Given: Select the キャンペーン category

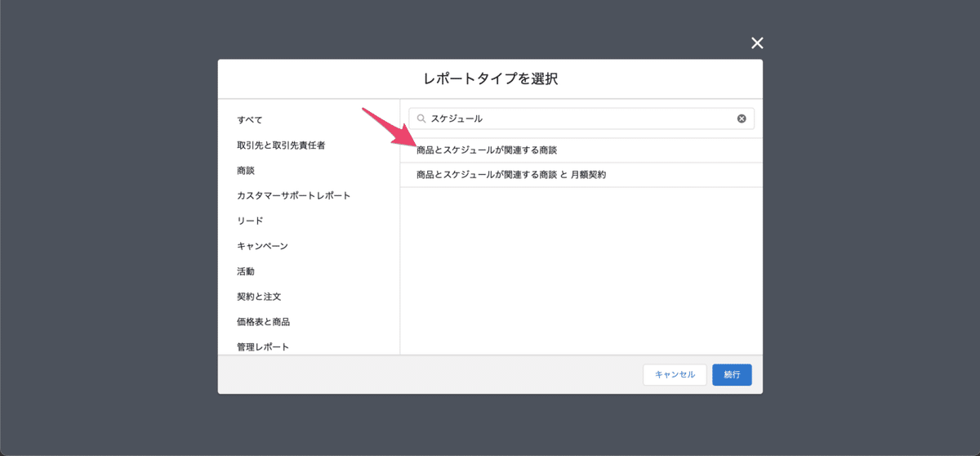Looking at the screenshot, I should pos(262,246).
